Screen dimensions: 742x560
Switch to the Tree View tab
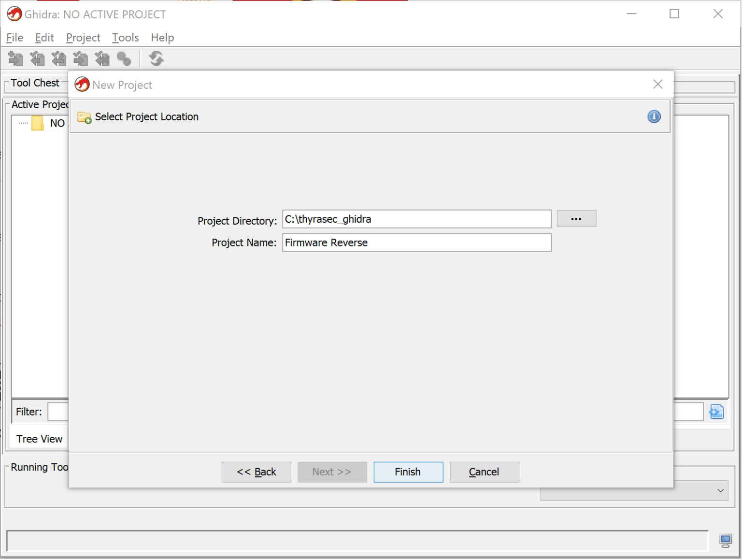[x=39, y=439]
